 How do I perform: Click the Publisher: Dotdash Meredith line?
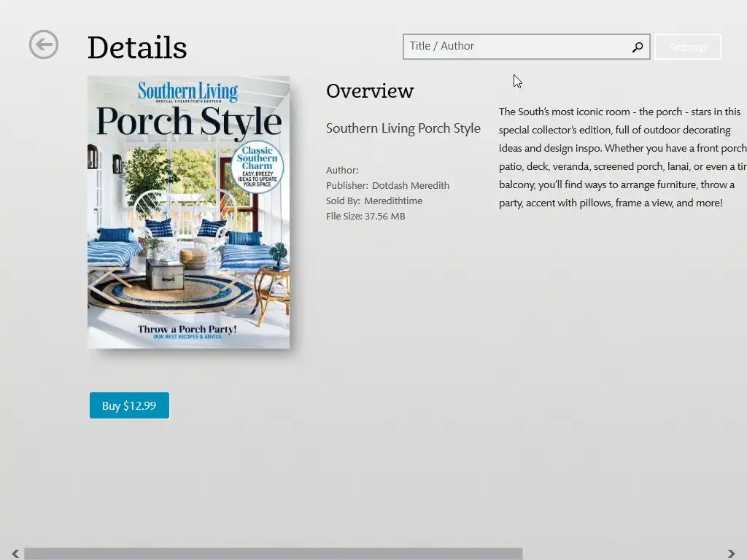click(387, 185)
